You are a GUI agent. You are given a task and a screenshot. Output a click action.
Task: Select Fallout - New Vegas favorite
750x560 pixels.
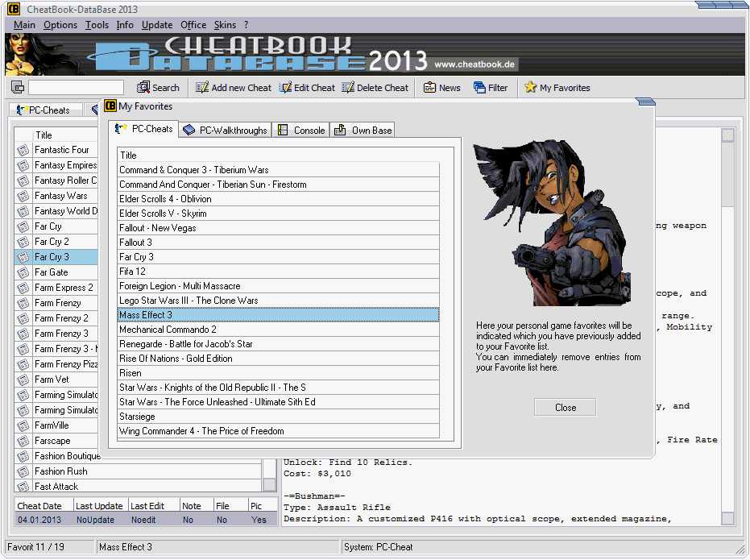click(x=279, y=228)
